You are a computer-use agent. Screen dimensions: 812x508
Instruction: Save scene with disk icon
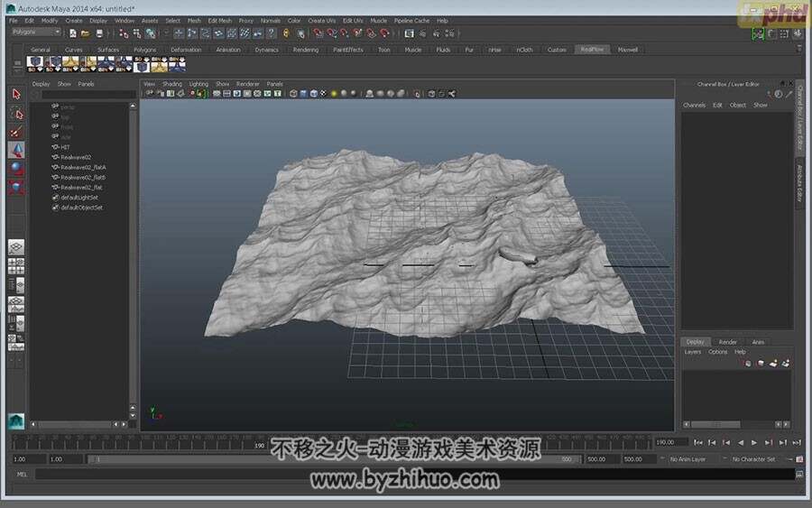(99, 33)
